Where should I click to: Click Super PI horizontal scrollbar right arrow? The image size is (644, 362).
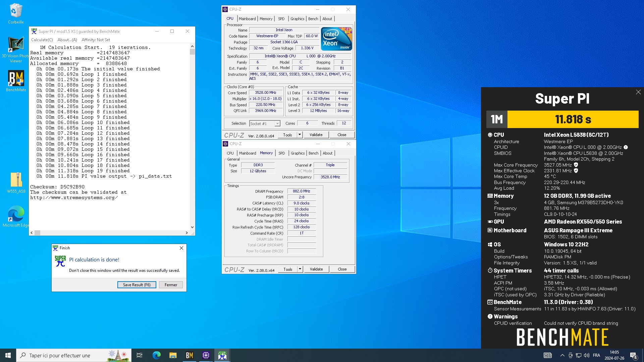[x=187, y=233]
